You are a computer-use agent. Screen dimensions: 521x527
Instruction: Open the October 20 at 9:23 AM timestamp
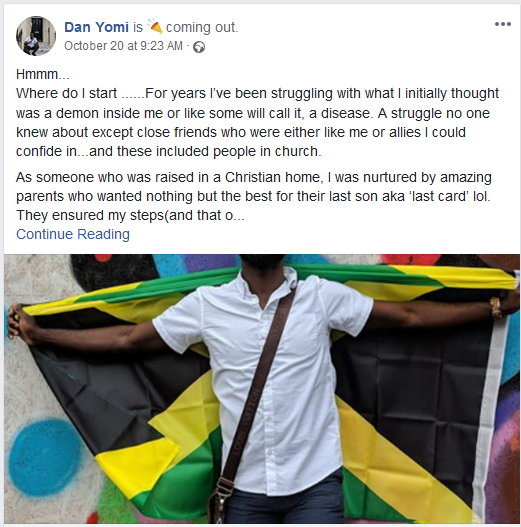tap(123, 46)
